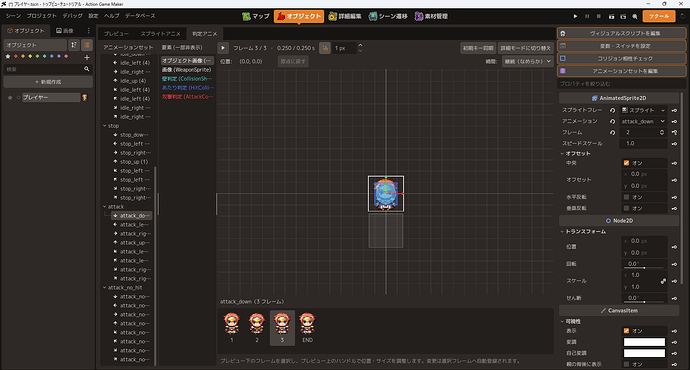This screenshot has height=370, width=690.
Task: Filter by the white star tag
Action: click(8, 56)
